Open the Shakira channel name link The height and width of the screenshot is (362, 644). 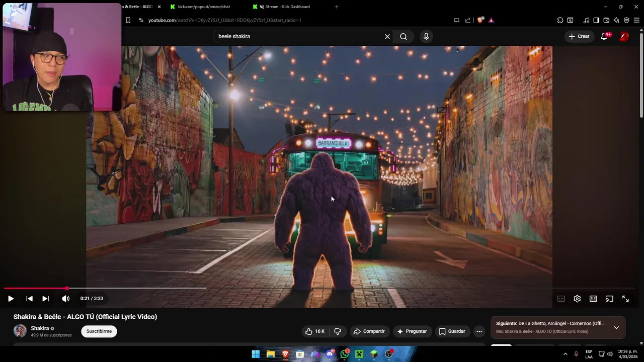(x=40, y=328)
